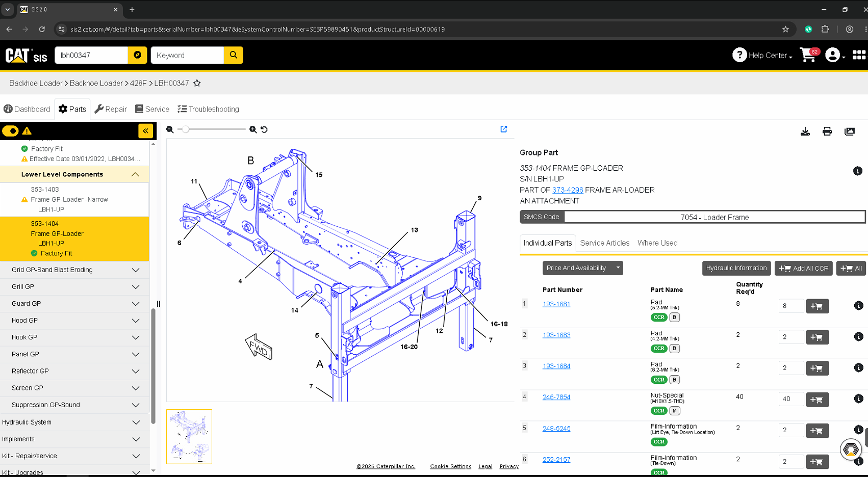868x477 pixels.
Task: Show info for part 193-1684
Action: point(859,368)
